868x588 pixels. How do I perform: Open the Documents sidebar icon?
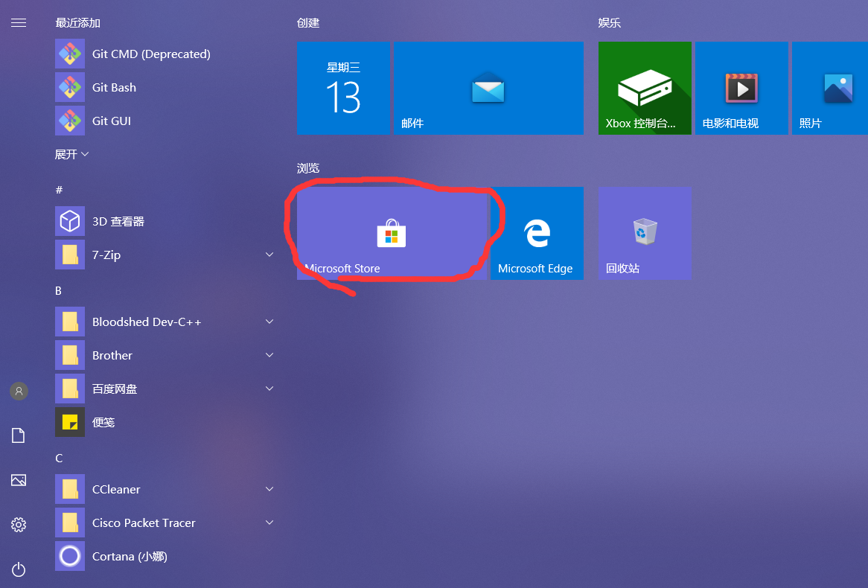pos(19,435)
